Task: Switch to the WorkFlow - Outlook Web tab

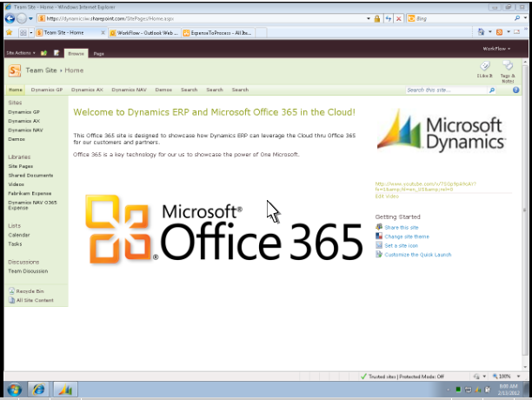Action: pos(145,33)
